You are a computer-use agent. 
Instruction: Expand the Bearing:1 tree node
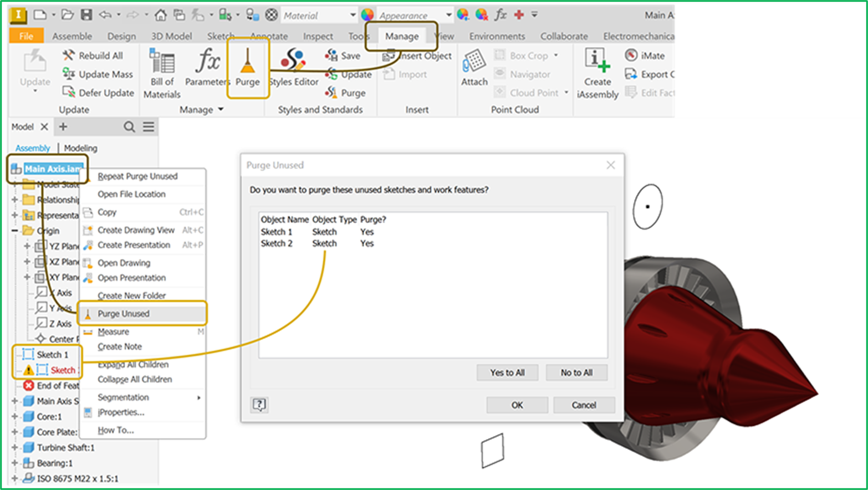[15, 463]
